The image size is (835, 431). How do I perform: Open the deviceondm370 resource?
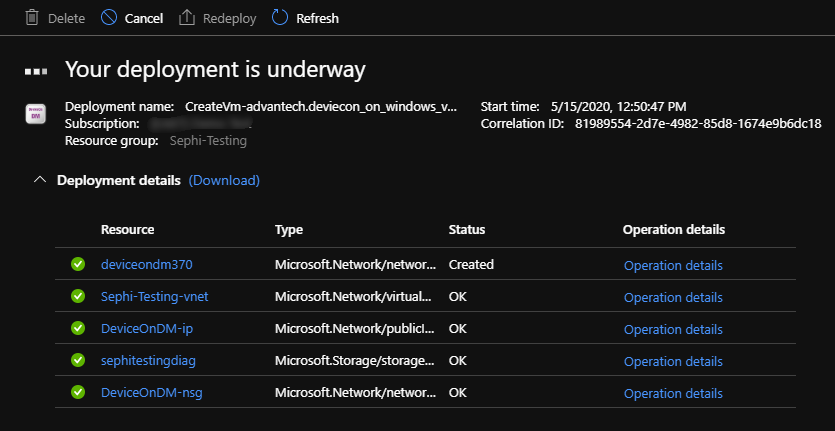tap(146, 265)
